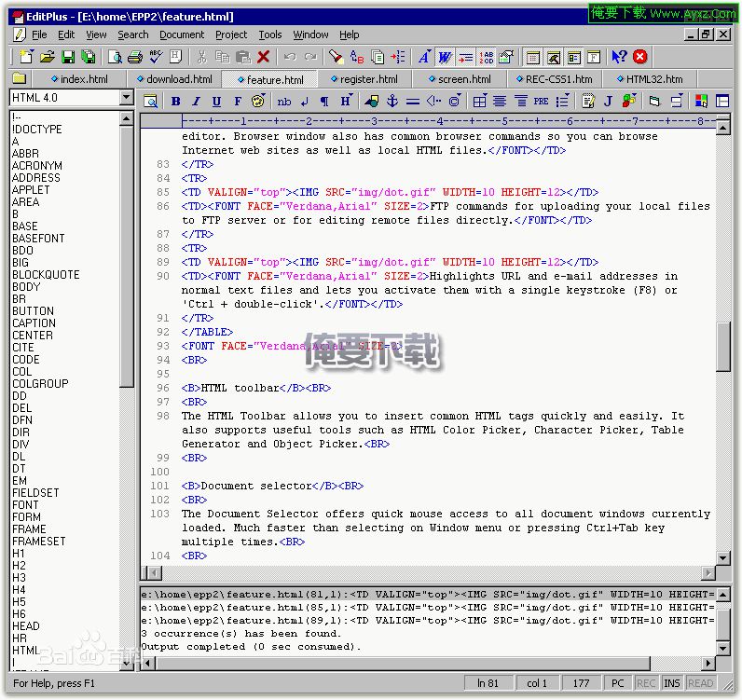Click the red X Delete icon
Image resolution: width=742 pixels, height=700 pixels.
pyautogui.click(x=264, y=58)
